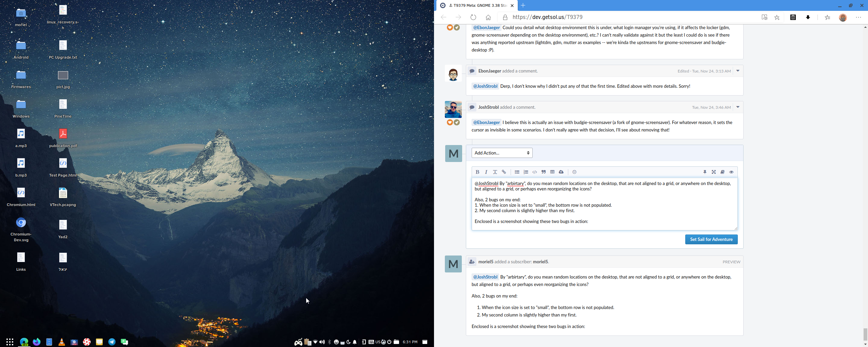Open favorites list in browser toolbar
Image resolution: width=868 pixels, height=347 pixels.
pos(828,17)
